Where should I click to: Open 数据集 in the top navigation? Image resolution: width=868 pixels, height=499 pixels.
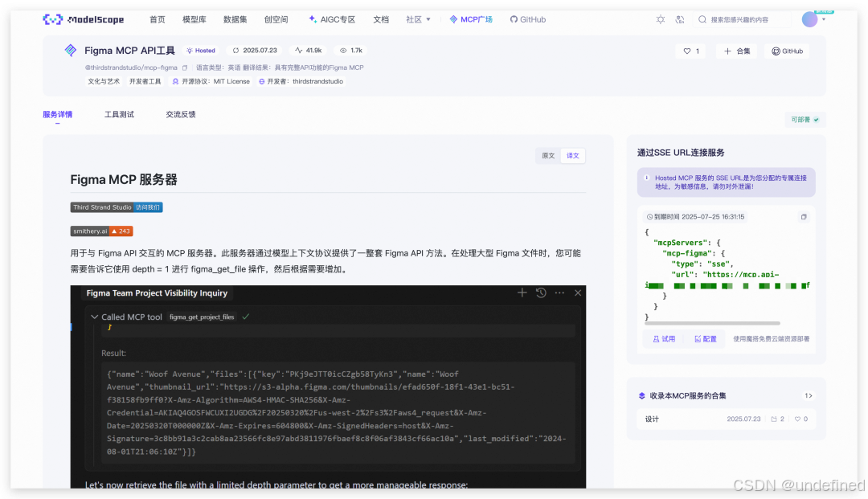click(235, 19)
